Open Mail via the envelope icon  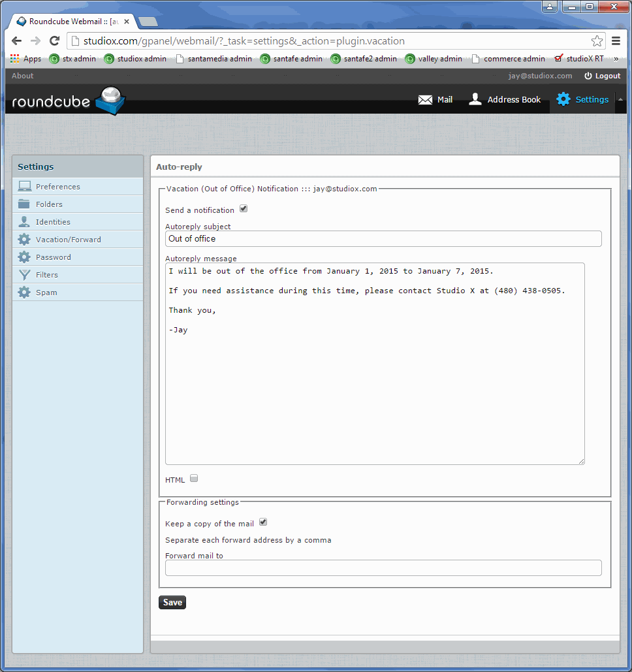(x=426, y=99)
